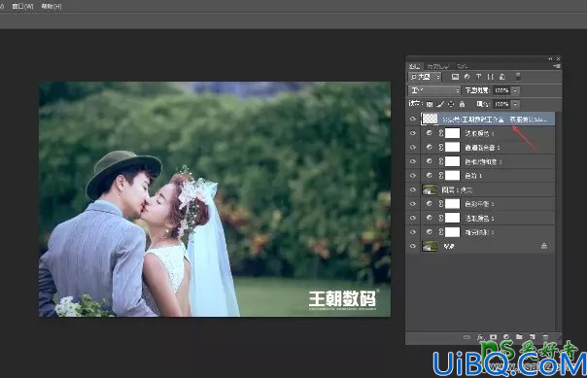Click Channel Mixer layer adjustment icon

pos(430,148)
